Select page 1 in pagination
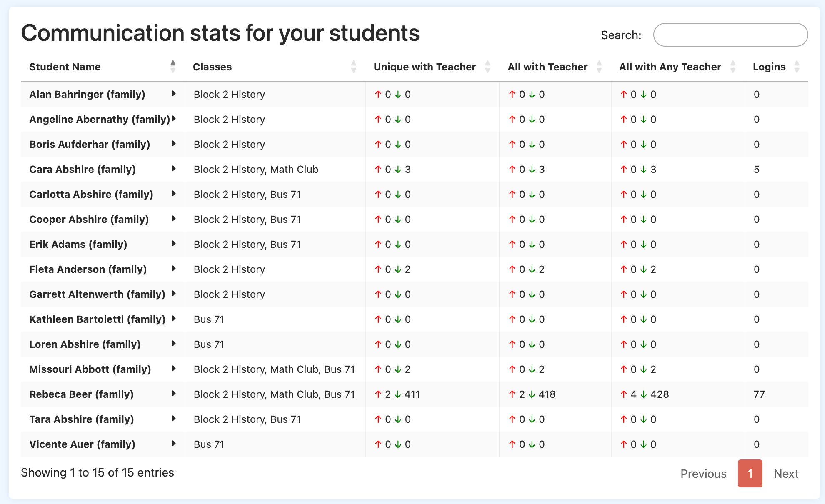Screen dimensions: 825x504 pyautogui.click(x=750, y=474)
